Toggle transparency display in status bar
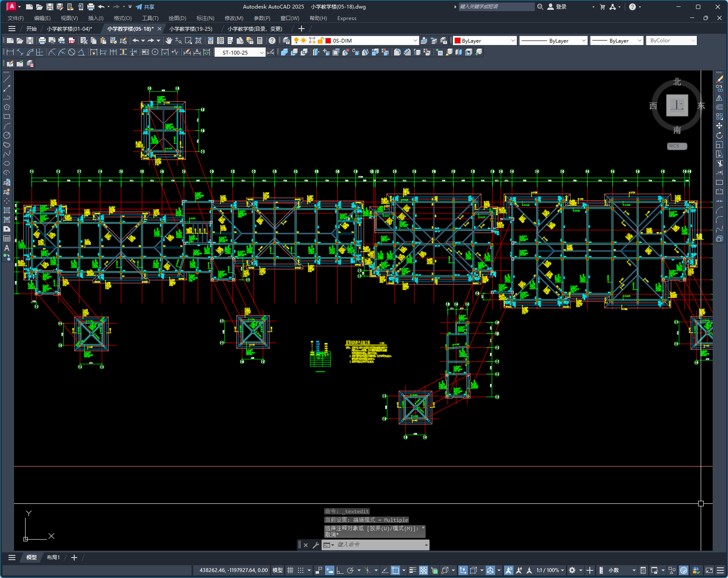This screenshot has width=728, height=578. click(423, 570)
